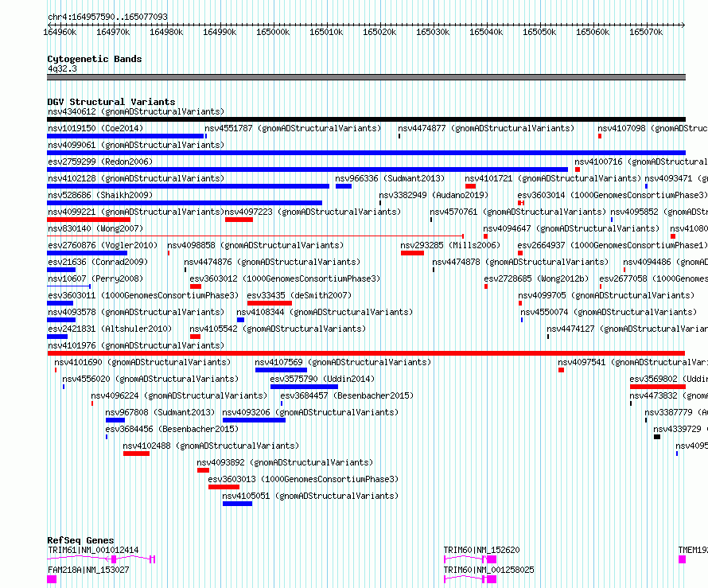Click the 165040k ruler tick label

[x=486, y=32]
